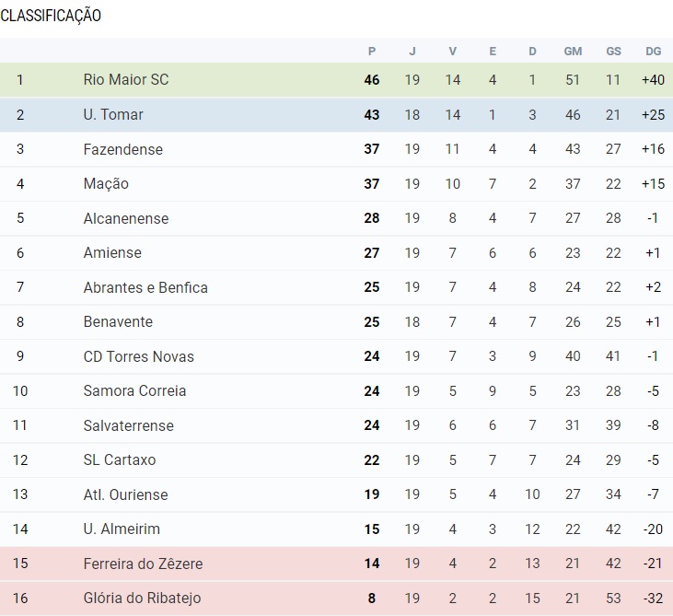Click the Alcanenense team name

tap(126, 218)
